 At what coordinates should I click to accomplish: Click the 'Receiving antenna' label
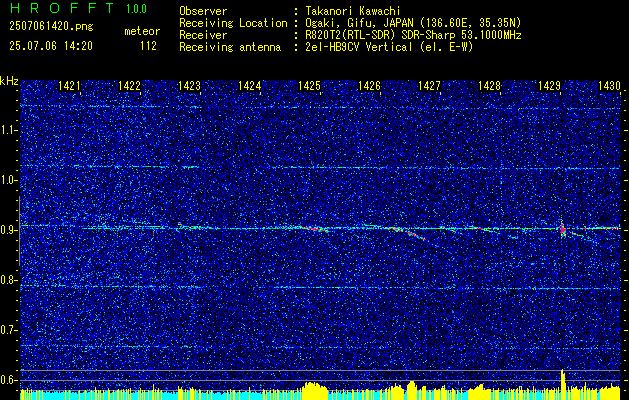pyautogui.click(x=230, y=47)
